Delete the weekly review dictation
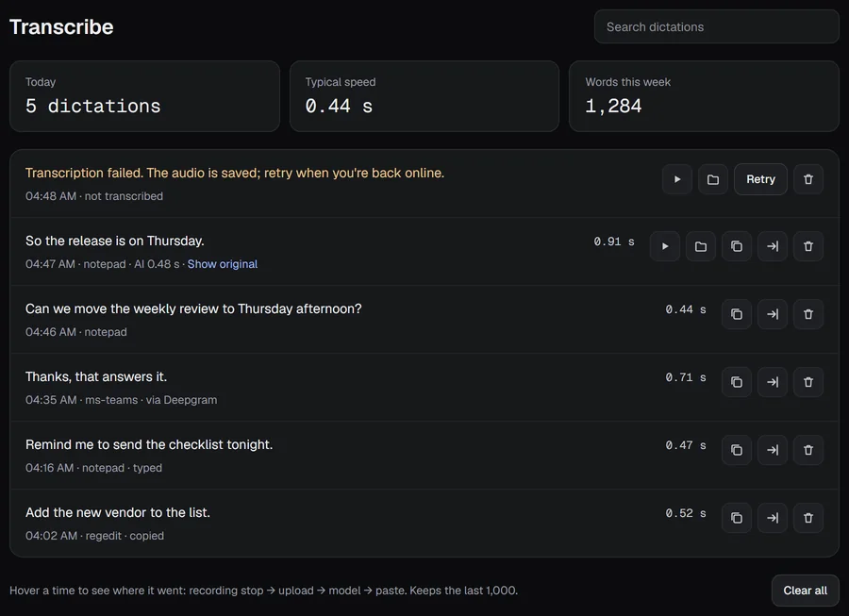This screenshot has width=849, height=616. click(808, 314)
